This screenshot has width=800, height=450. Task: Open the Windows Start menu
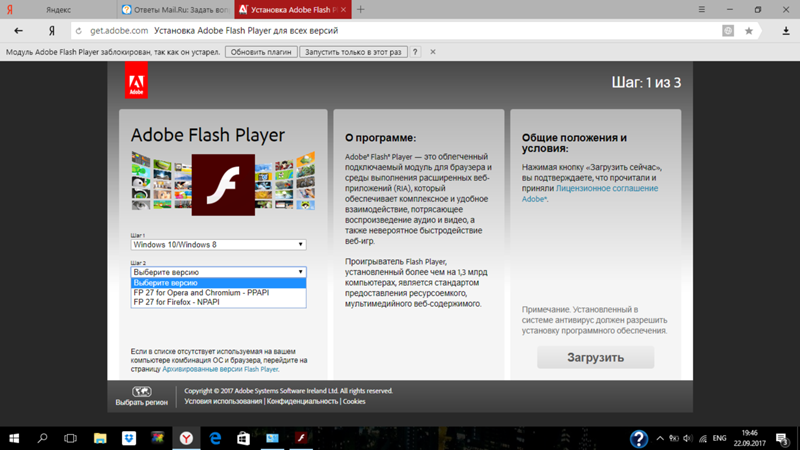tap(14, 438)
